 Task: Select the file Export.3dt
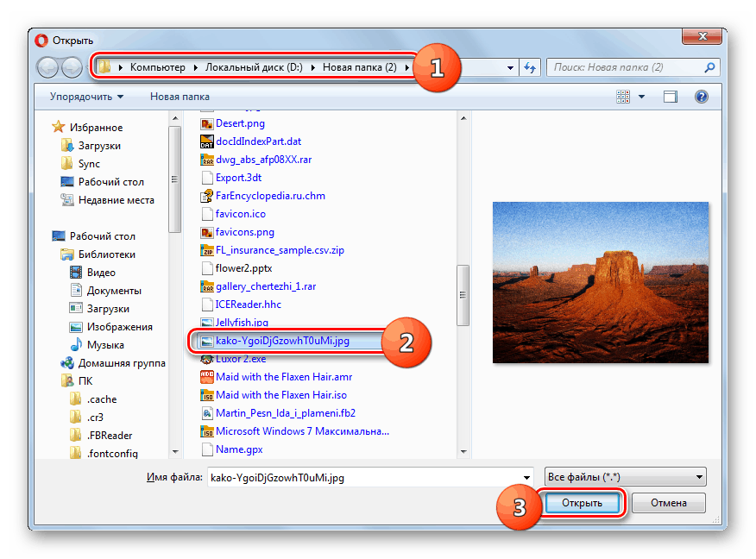click(x=239, y=178)
